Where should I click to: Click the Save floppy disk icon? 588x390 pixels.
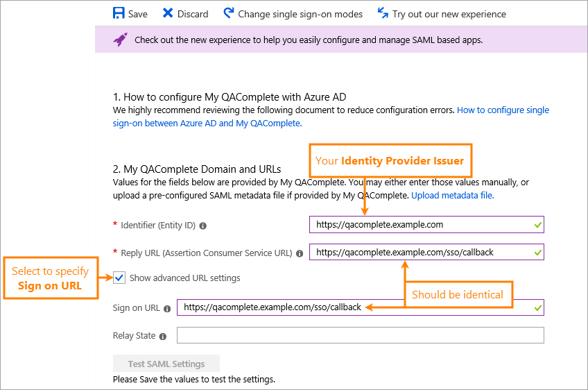click(x=119, y=13)
